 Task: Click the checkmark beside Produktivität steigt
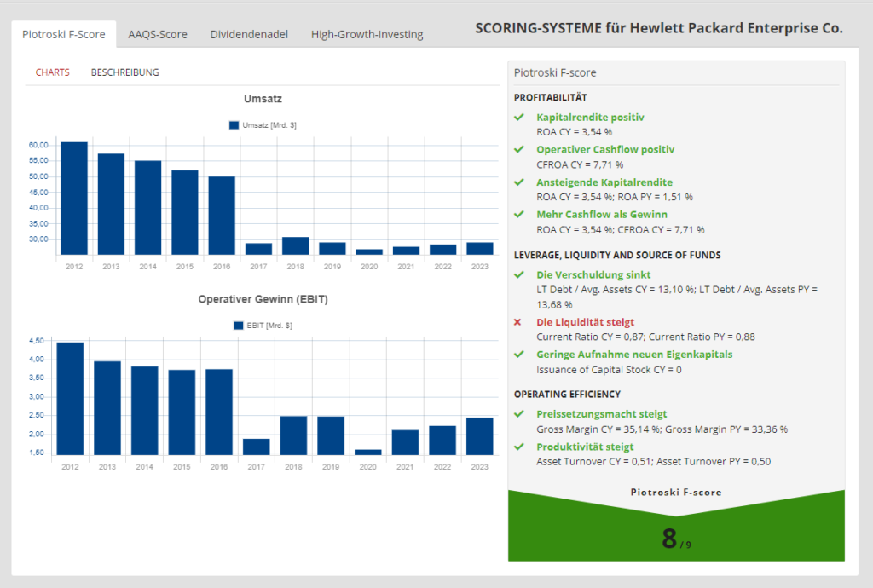click(x=518, y=447)
